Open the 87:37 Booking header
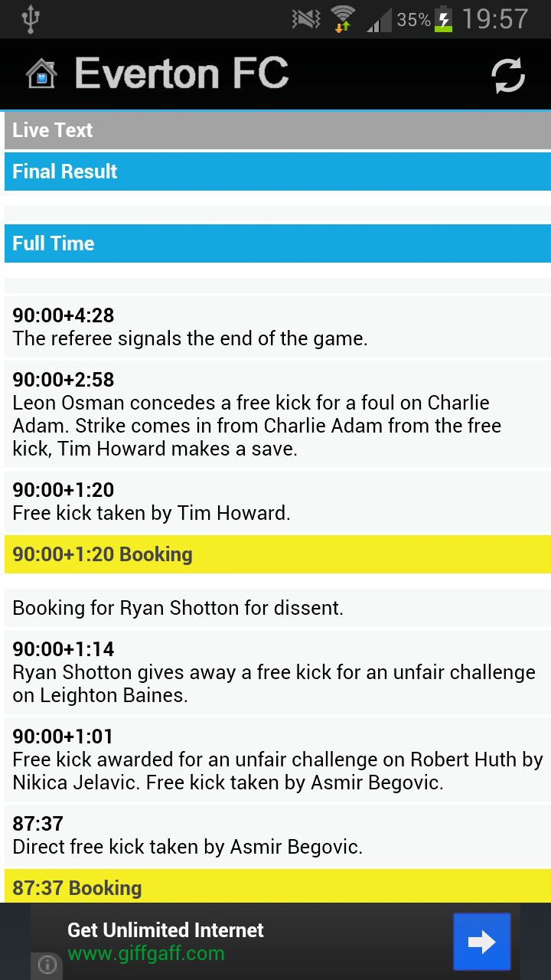The width and height of the screenshot is (551, 980). pos(278,887)
